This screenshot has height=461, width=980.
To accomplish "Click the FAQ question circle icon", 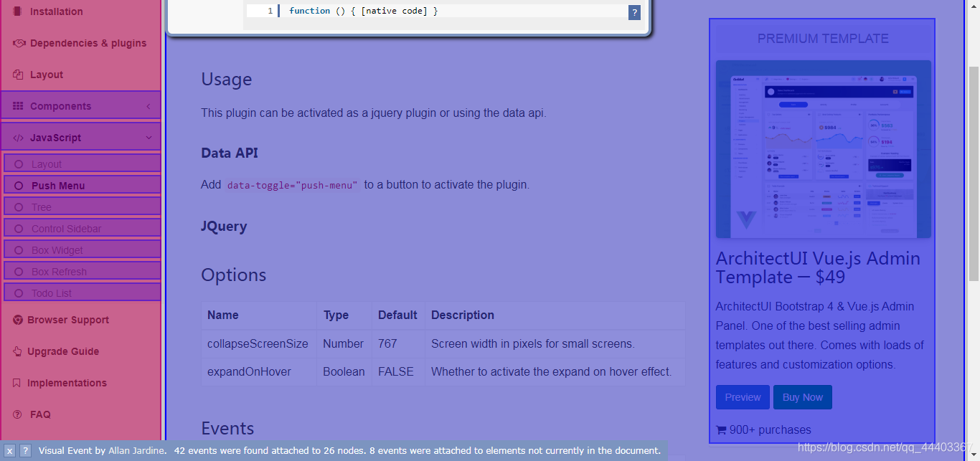I will pyautogui.click(x=18, y=414).
